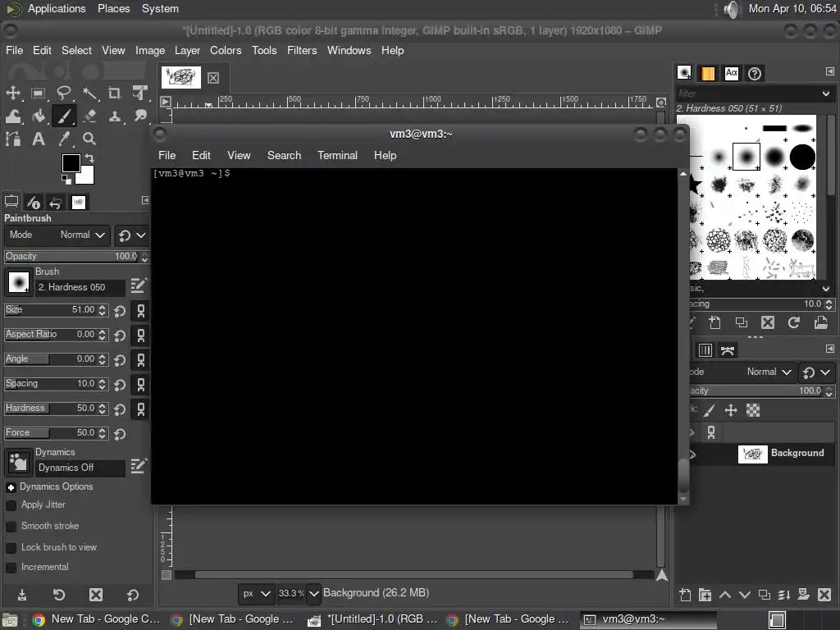Viewport: 840px width, 630px height.
Task: Open the brush tag assignment dropdown below brush grid
Action: (825, 289)
